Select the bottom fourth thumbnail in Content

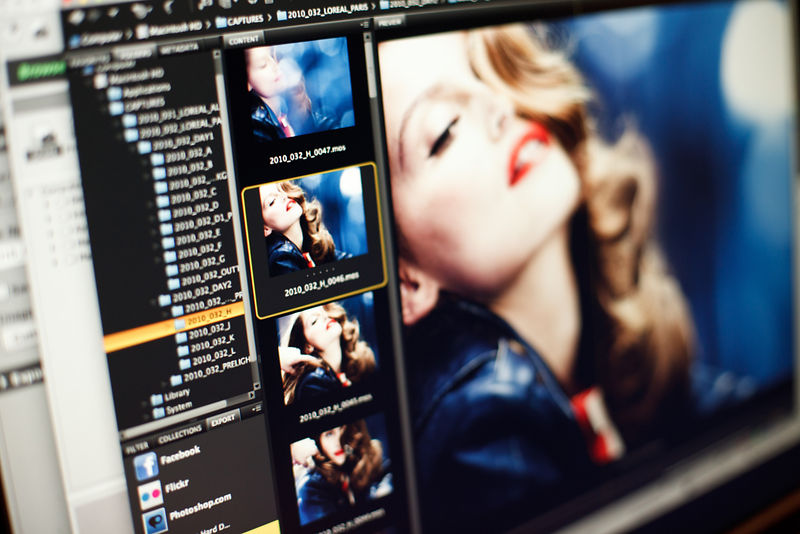click(x=341, y=469)
